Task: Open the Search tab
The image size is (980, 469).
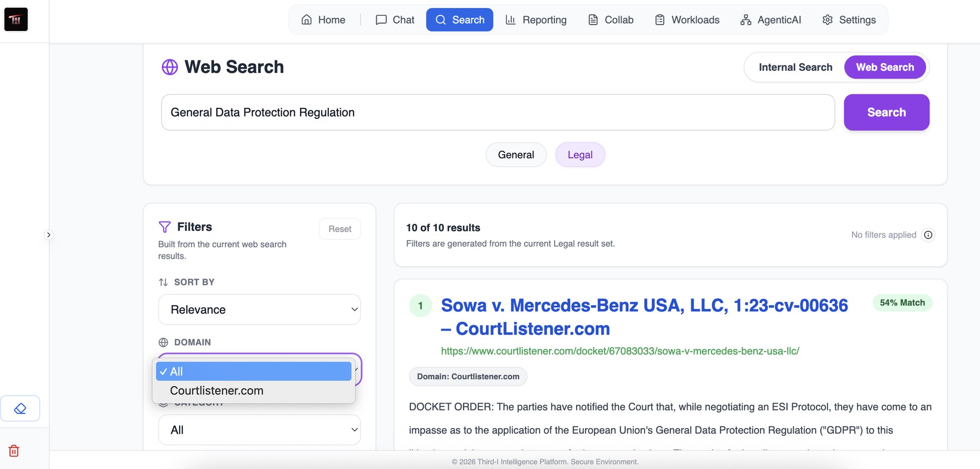Action: click(x=460, y=20)
